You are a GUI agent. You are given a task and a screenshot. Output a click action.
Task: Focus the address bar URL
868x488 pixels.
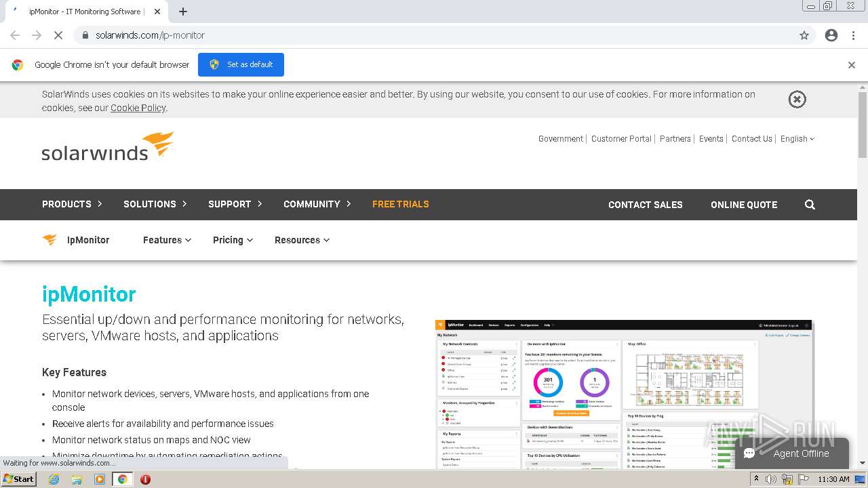[150, 35]
